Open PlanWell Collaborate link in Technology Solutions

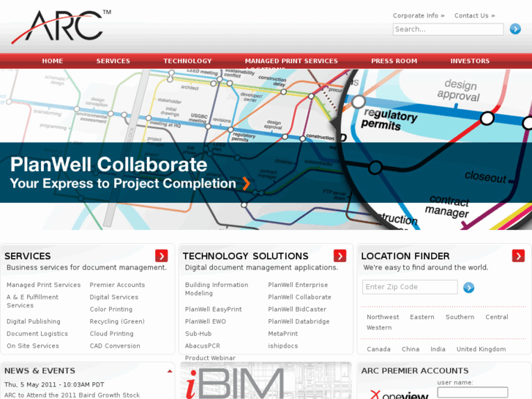coord(299,297)
